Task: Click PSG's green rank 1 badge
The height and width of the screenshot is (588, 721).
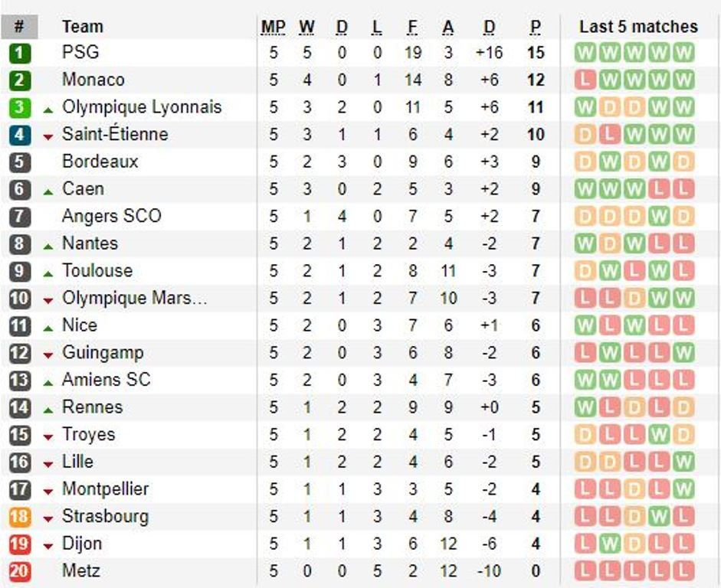Action: pyautogui.click(x=20, y=53)
